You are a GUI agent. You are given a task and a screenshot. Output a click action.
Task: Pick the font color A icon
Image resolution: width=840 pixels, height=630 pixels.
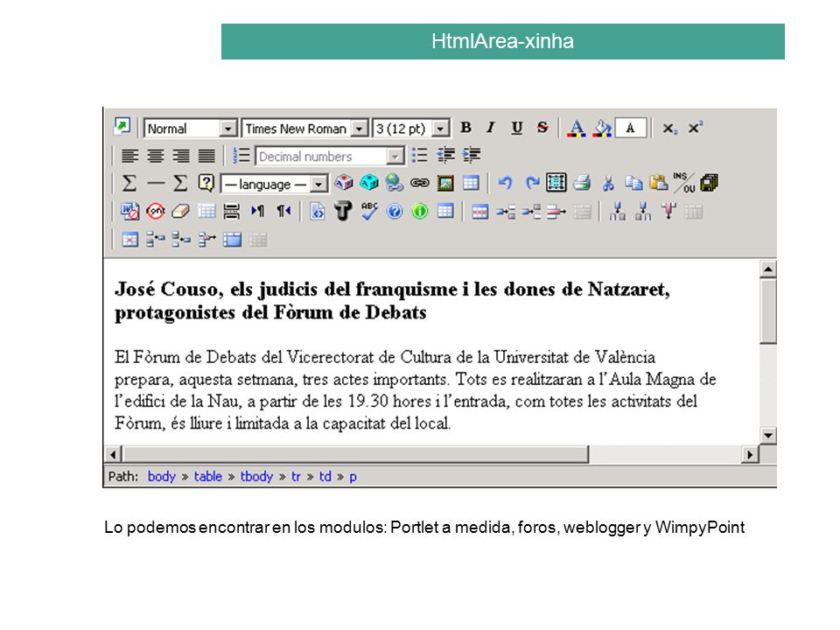coord(577,128)
